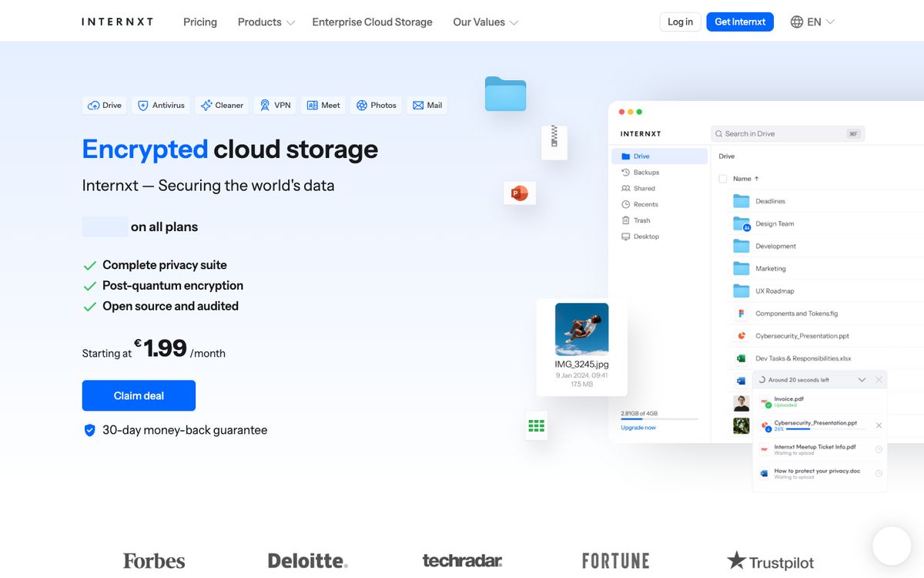Screen dimensions: 924x578
Task: Open the Photos product pill
Action: pos(377,106)
